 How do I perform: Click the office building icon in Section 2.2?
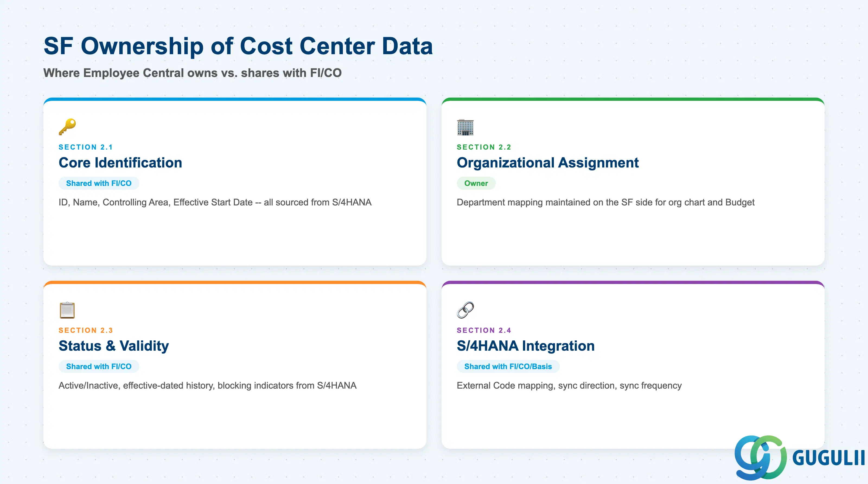click(x=465, y=127)
